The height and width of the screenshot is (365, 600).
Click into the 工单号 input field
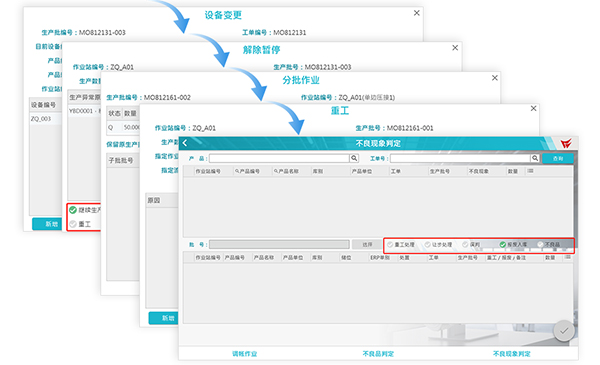(460, 158)
